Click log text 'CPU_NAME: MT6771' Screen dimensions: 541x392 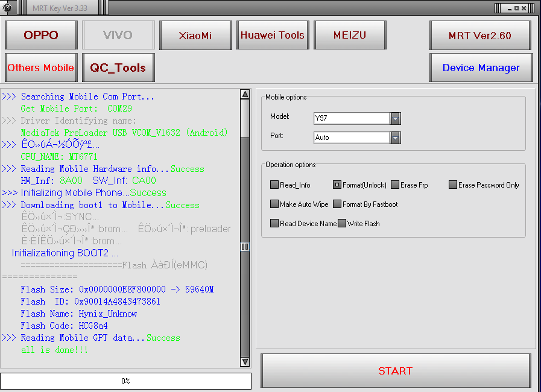(x=59, y=157)
